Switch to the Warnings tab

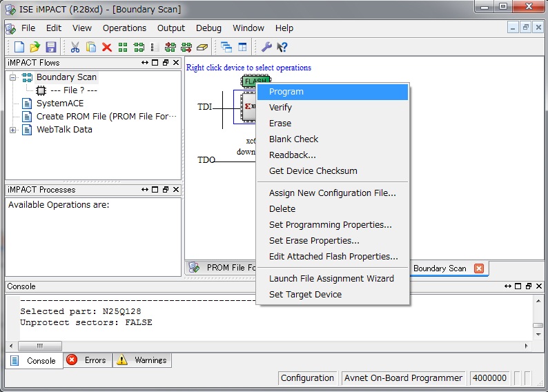point(142,360)
